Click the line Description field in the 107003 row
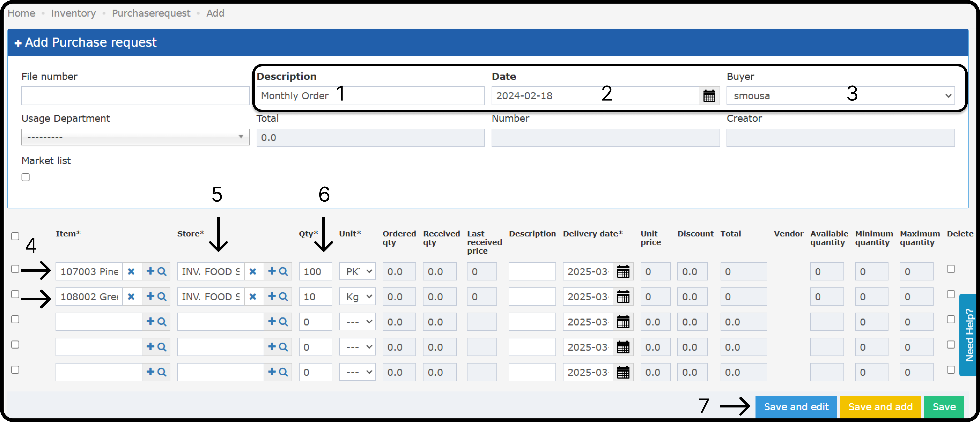Image resolution: width=980 pixels, height=422 pixels. click(x=532, y=271)
